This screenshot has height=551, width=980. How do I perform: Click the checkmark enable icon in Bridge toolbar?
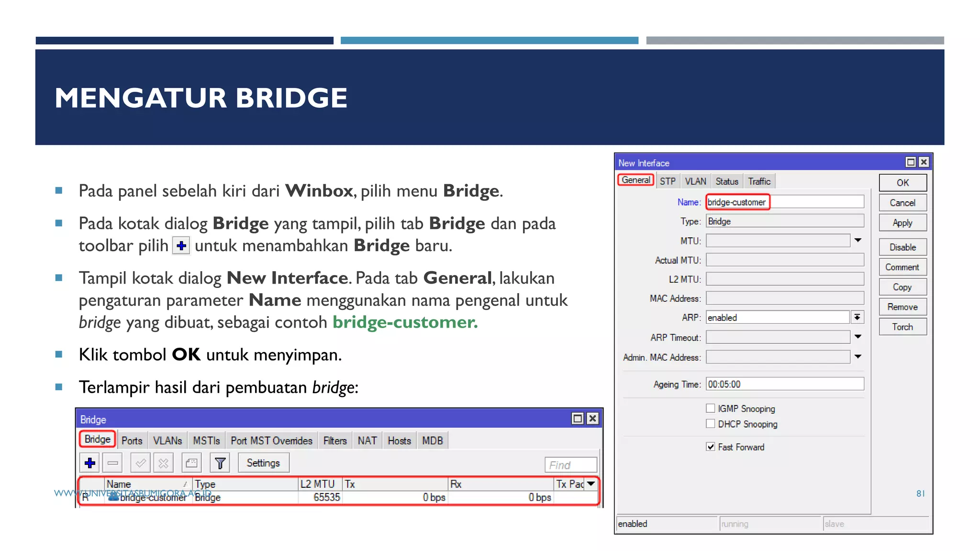pyautogui.click(x=141, y=463)
